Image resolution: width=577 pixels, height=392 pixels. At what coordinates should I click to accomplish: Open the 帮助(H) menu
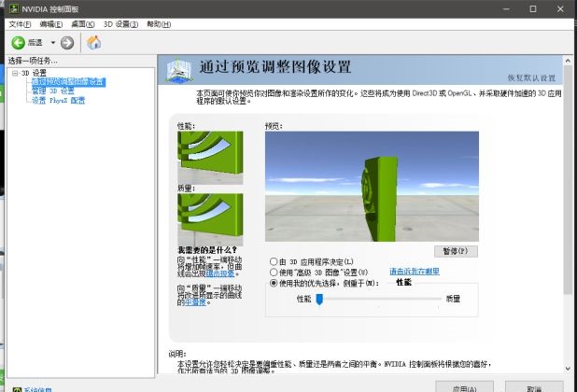159,24
